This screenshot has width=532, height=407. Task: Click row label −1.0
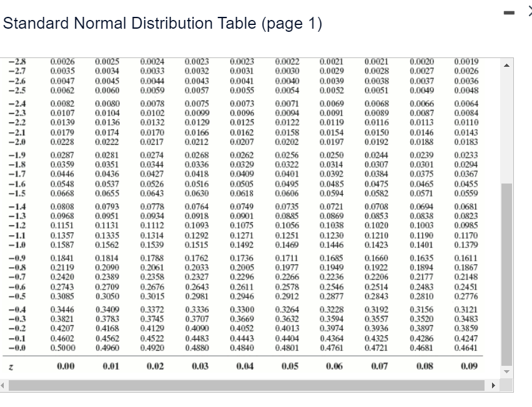17,245
